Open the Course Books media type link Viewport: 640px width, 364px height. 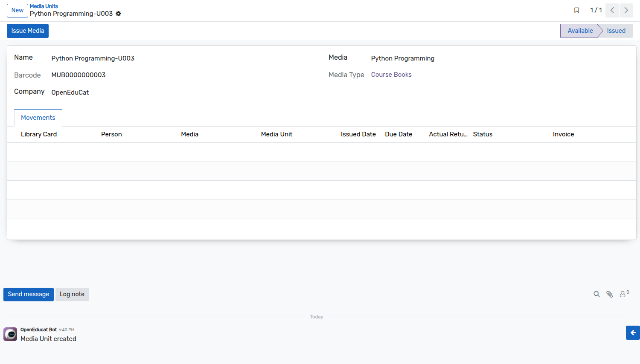391,75
